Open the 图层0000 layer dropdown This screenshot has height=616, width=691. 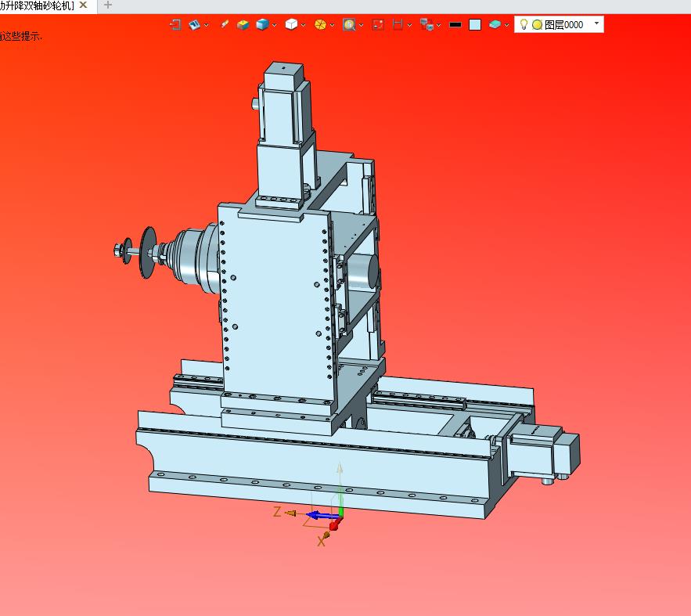pos(596,23)
